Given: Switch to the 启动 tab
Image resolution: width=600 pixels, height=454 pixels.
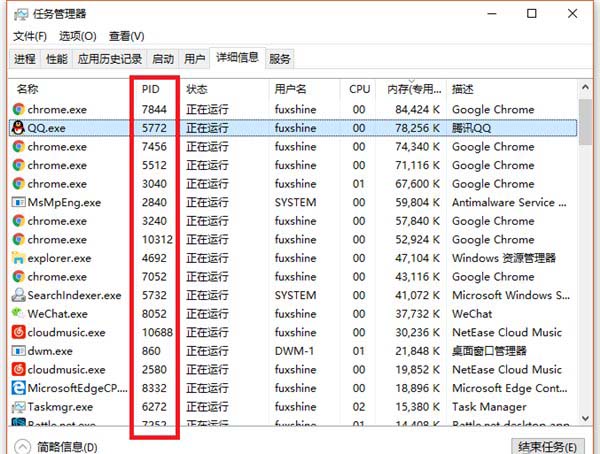Looking at the screenshot, I should point(163,59).
